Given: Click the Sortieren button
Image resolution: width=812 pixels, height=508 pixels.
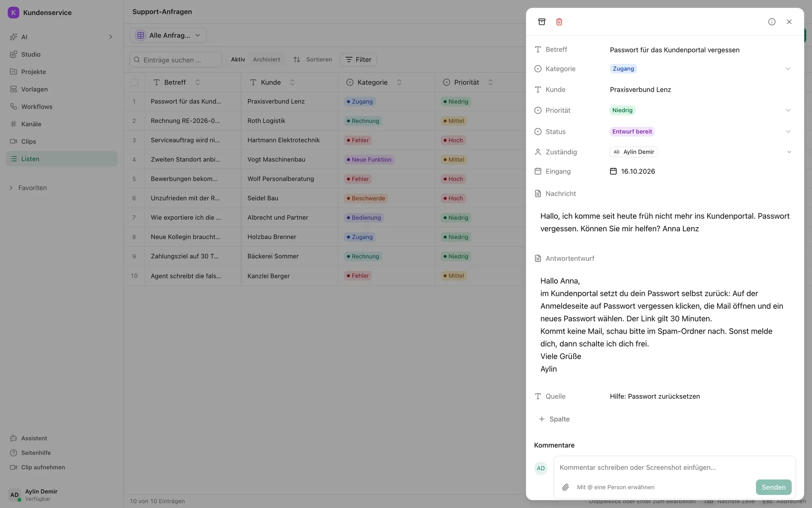Looking at the screenshot, I should [313, 60].
